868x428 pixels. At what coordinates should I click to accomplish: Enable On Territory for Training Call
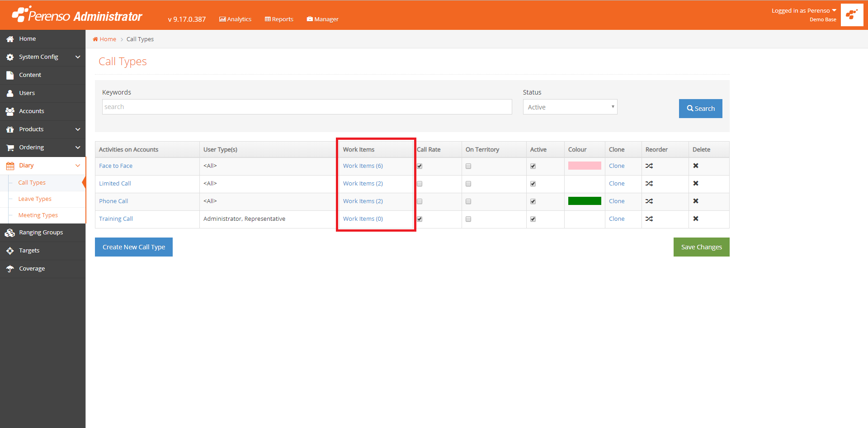[x=468, y=219]
